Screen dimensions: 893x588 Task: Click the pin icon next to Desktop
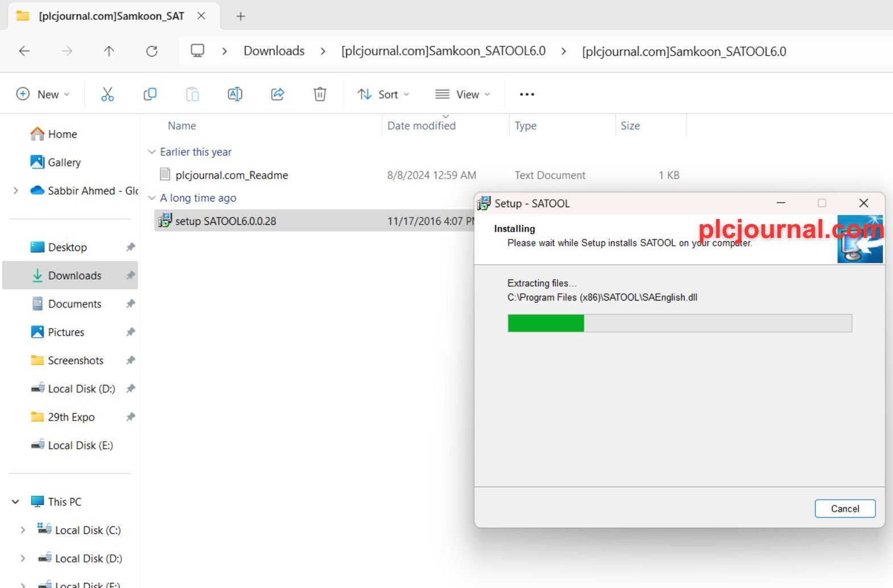(130, 247)
